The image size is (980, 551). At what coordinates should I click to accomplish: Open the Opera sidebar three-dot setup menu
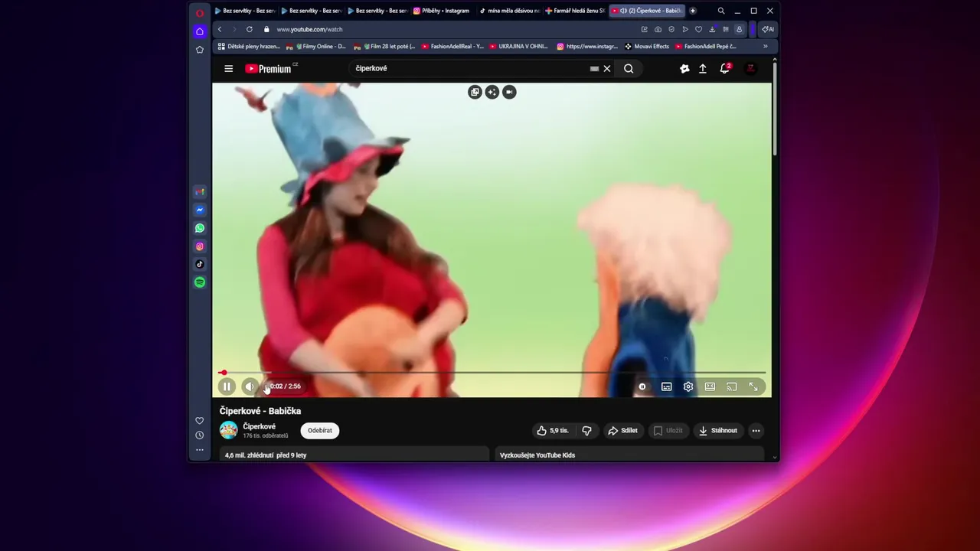[x=200, y=450]
